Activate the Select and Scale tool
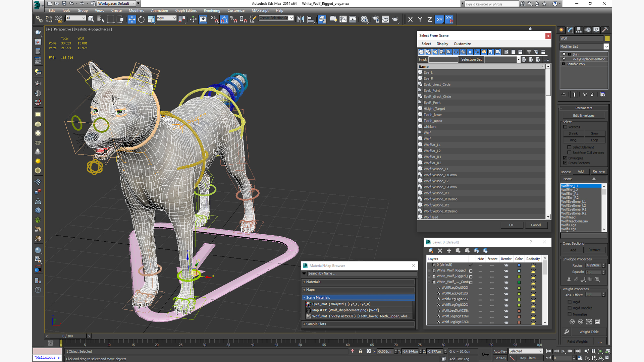 pyautogui.click(x=151, y=19)
